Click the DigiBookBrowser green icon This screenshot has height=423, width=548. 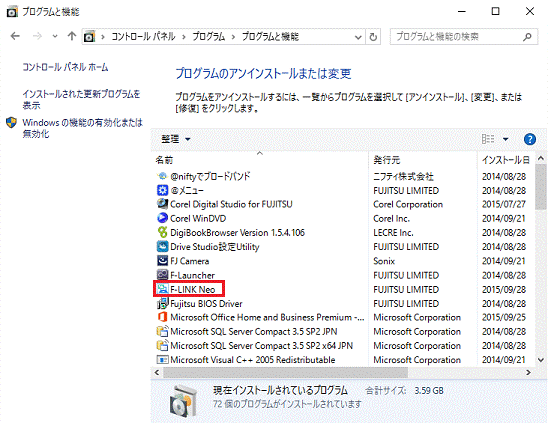[x=162, y=232]
